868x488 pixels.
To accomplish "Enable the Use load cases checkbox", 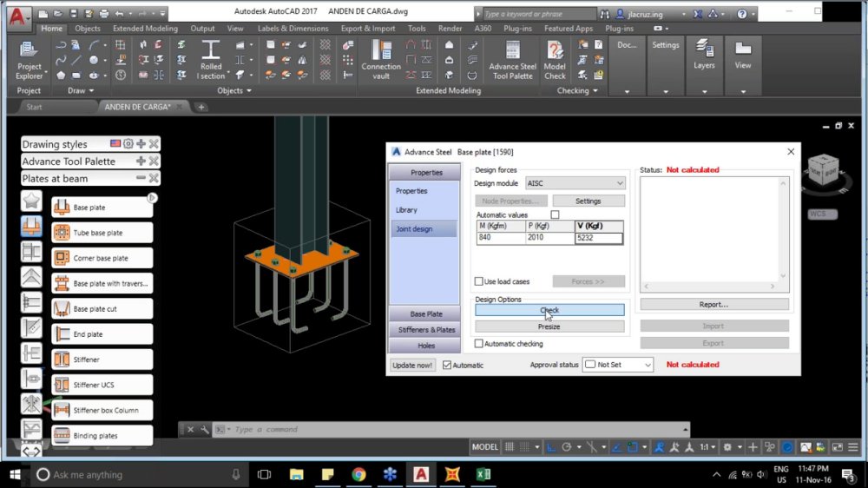I will click(x=479, y=281).
